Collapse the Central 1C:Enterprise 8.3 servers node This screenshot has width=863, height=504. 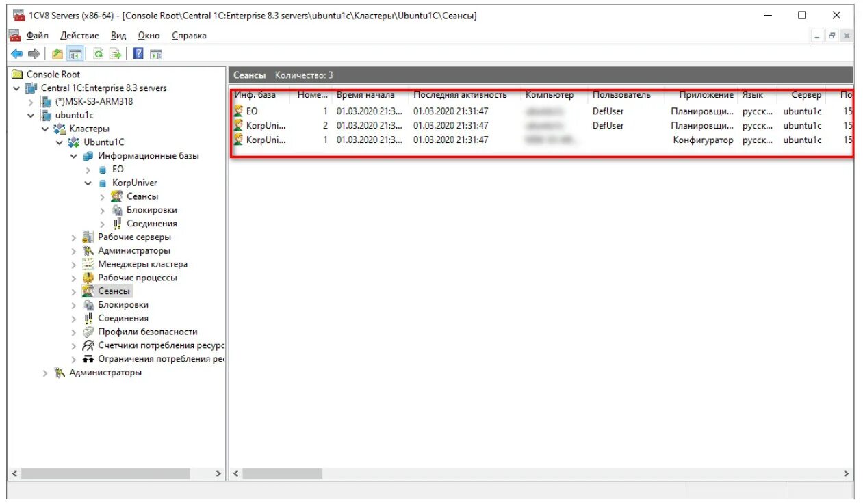point(16,88)
